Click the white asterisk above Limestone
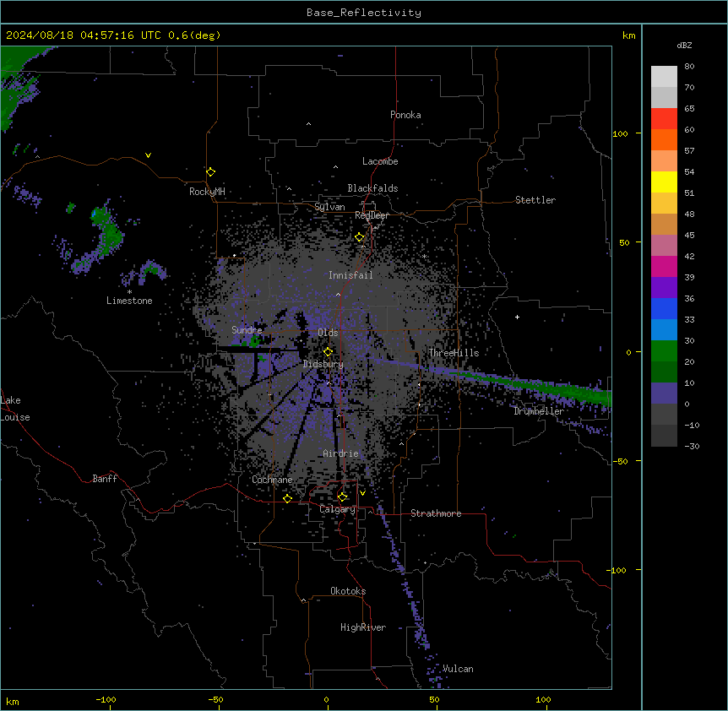 pos(129,292)
